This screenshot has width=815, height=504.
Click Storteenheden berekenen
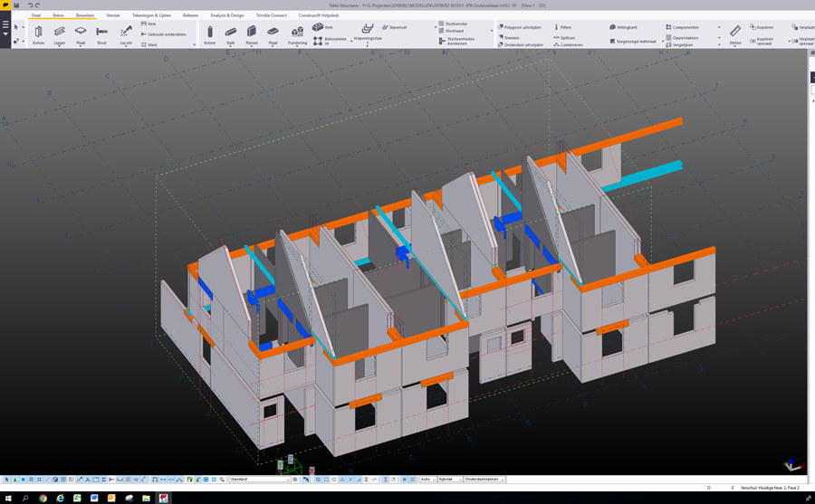(x=457, y=41)
